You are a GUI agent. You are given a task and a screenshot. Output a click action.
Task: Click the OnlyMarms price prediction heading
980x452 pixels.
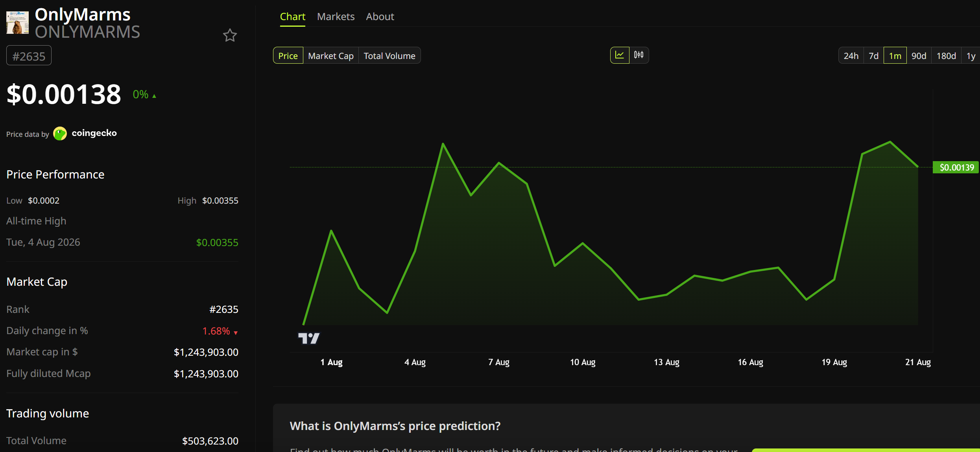pyautogui.click(x=395, y=426)
